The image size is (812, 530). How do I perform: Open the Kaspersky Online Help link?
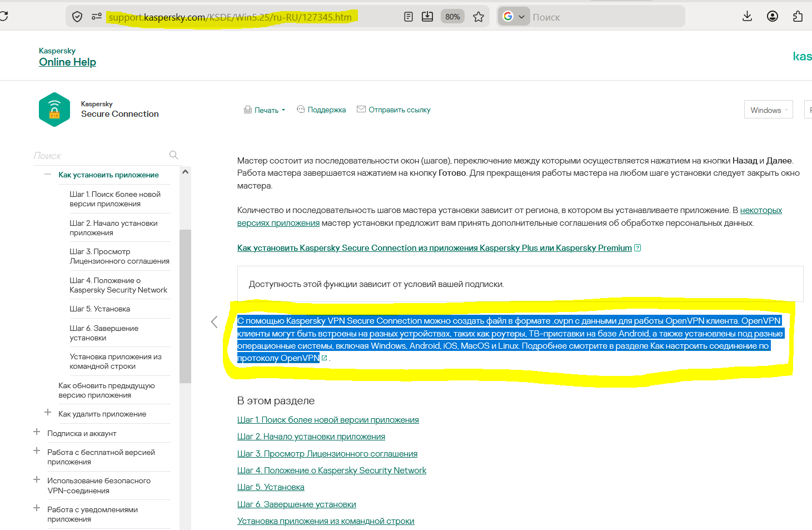tap(67, 62)
